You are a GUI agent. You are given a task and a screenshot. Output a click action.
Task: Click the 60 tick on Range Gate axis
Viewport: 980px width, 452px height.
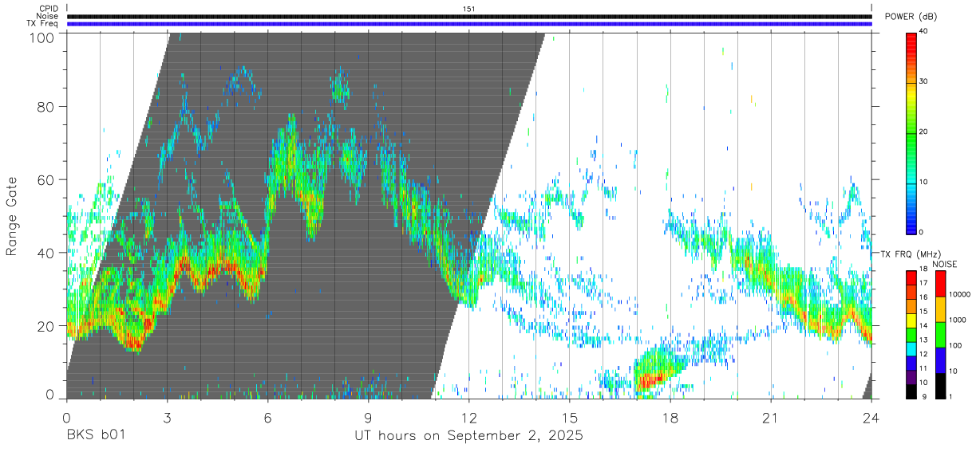pyautogui.click(x=46, y=179)
